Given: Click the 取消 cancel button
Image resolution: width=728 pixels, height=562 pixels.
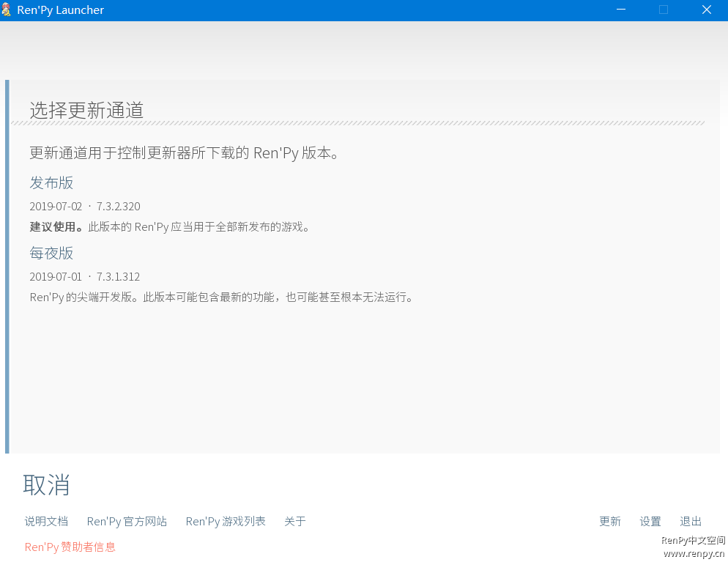Looking at the screenshot, I should pyautogui.click(x=46, y=485).
